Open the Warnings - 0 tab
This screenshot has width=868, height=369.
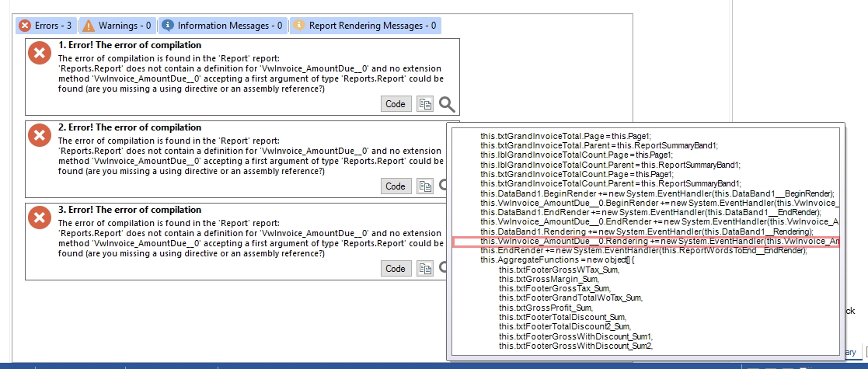pyautogui.click(x=117, y=26)
